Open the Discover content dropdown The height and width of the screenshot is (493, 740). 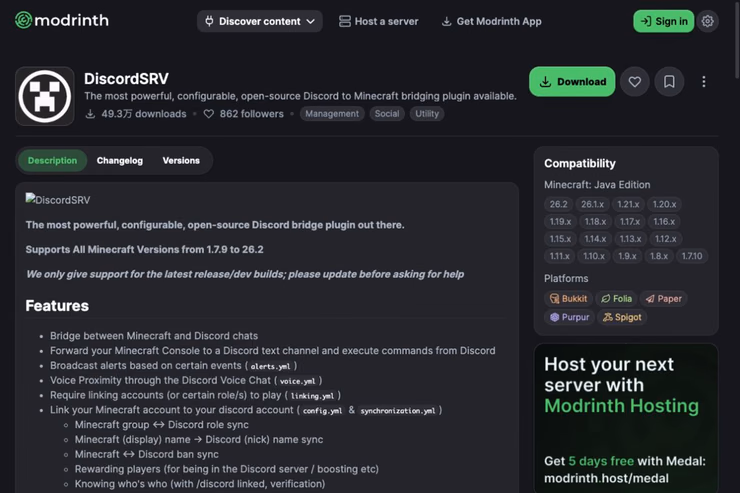260,21
